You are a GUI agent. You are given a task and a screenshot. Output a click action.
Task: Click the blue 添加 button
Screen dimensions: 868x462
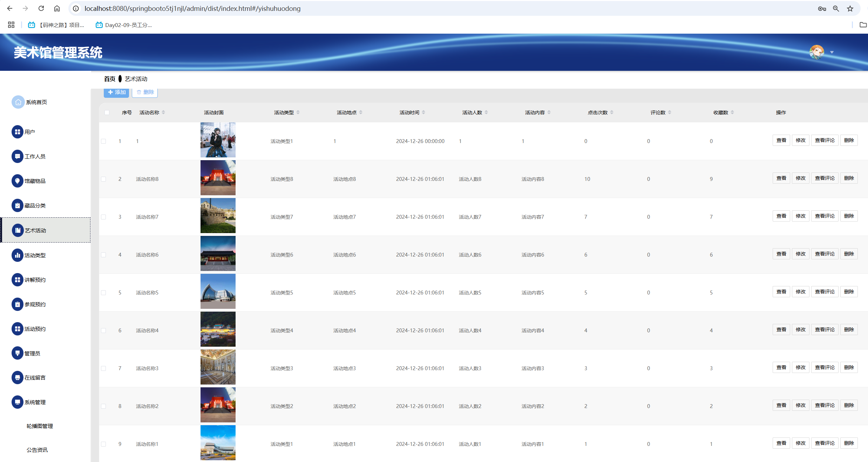pos(116,92)
